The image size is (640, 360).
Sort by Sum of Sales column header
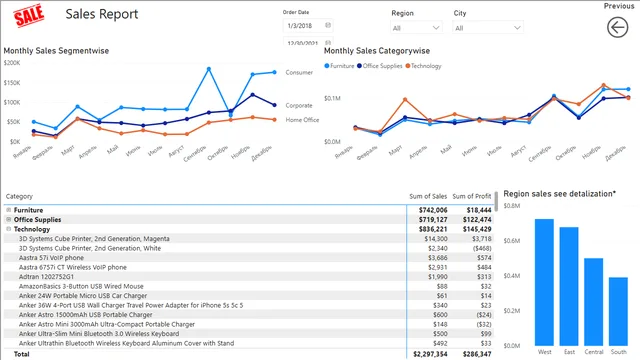pos(428,196)
